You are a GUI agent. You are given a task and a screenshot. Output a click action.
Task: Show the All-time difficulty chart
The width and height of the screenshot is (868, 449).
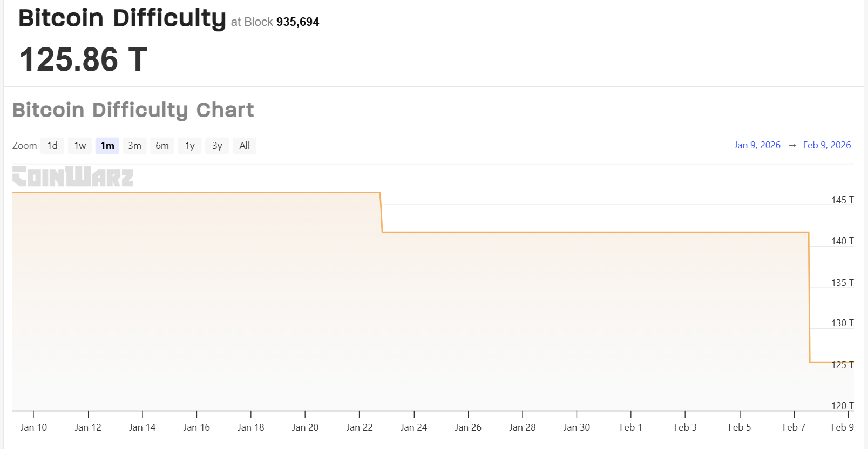click(245, 145)
